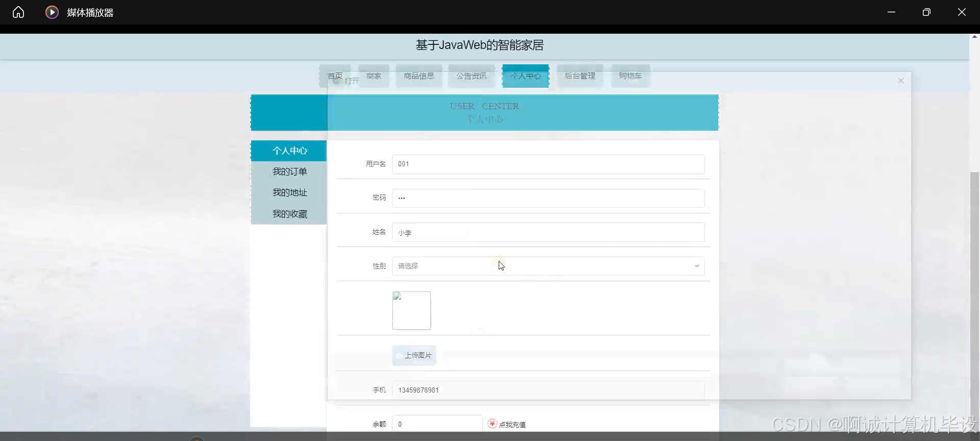Expand the 性别 dropdown

[548, 266]
